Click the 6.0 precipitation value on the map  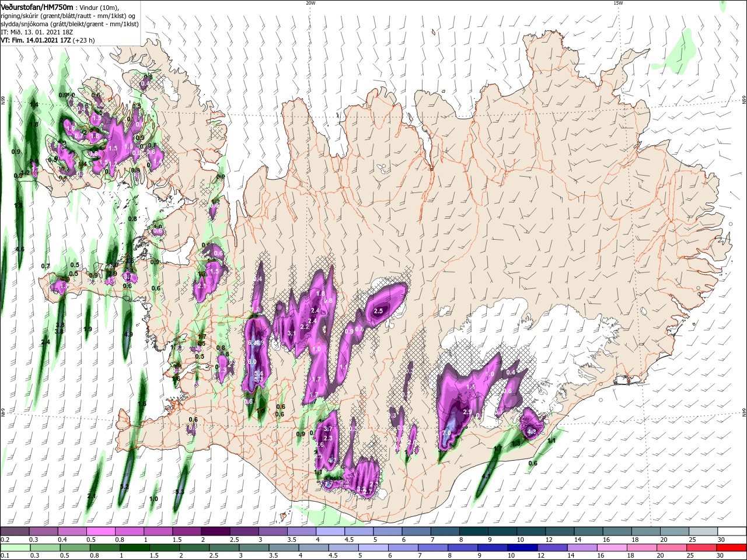pyautogui.click(x=252, y=362)
